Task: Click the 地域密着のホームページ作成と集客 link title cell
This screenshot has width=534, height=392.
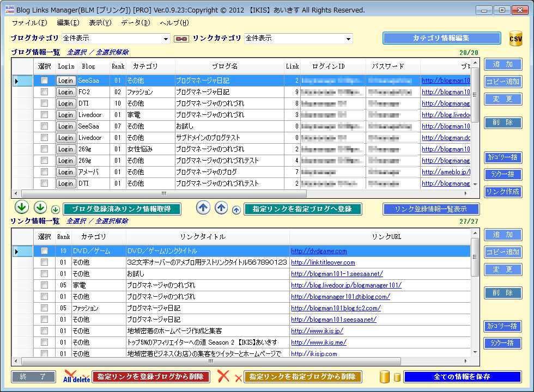Action: [x=208, y=331]
